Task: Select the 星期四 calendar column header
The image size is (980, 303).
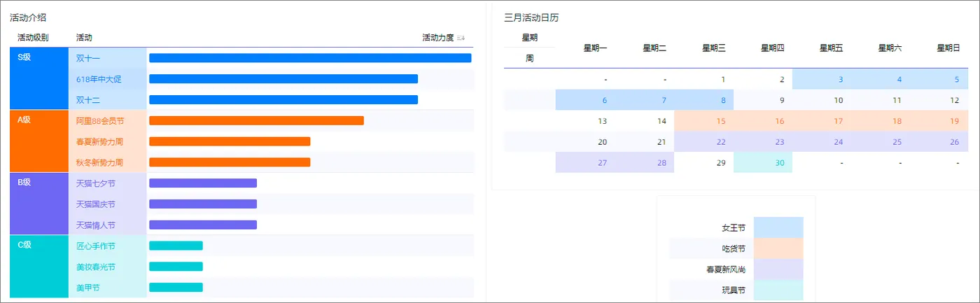Action: 772,48
